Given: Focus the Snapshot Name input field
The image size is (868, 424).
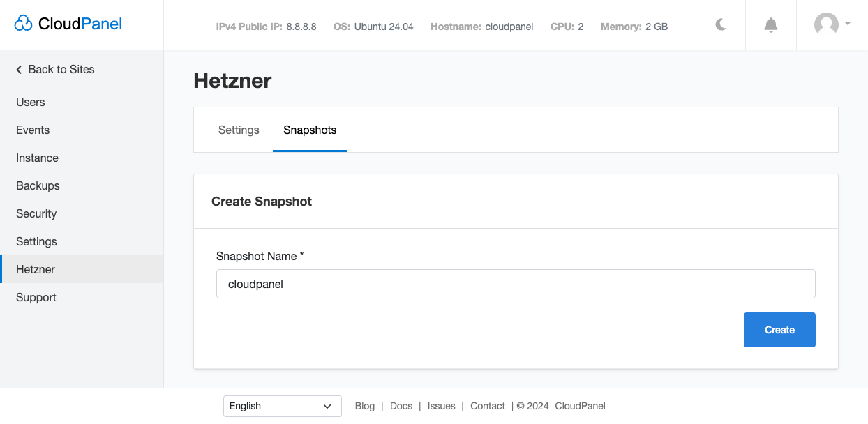Looking at the screenshot, I should tap(516, 284).
